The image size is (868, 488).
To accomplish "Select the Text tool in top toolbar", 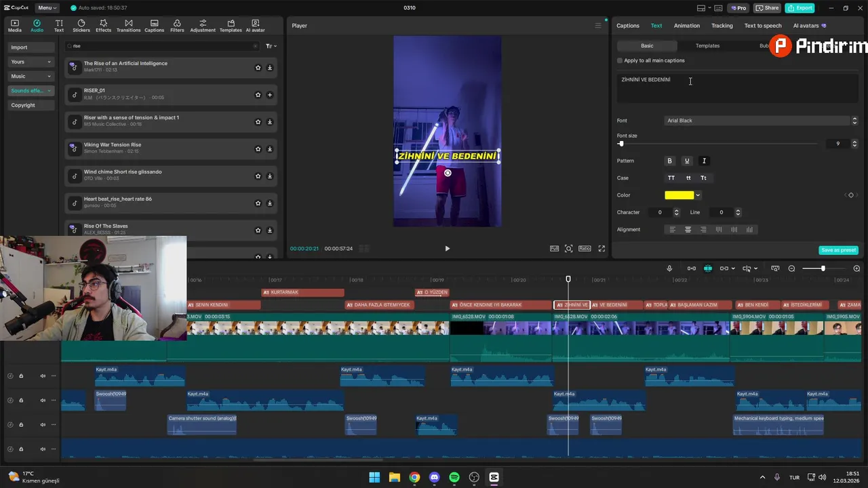I will click(59, 26).
